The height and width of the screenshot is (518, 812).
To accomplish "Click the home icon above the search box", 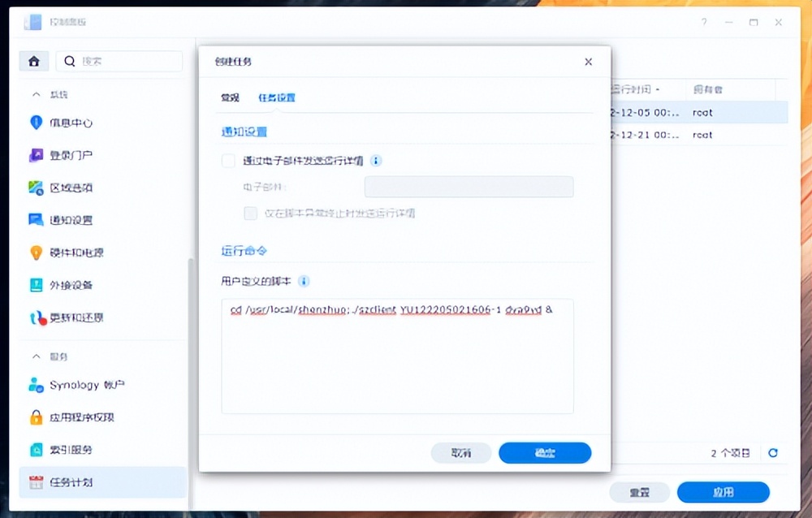I will coord(33,61).
